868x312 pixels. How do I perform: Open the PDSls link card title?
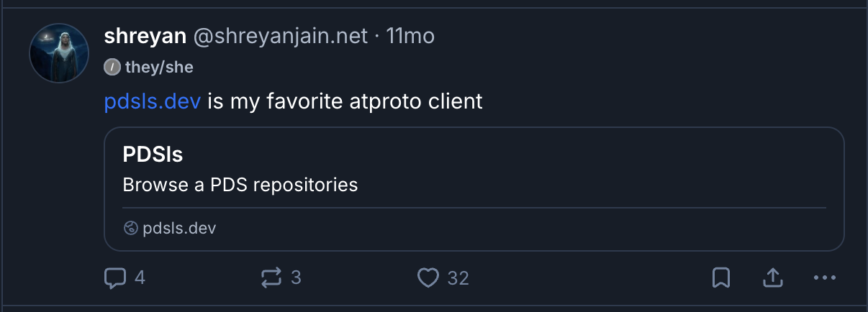[x=153, y=154]
